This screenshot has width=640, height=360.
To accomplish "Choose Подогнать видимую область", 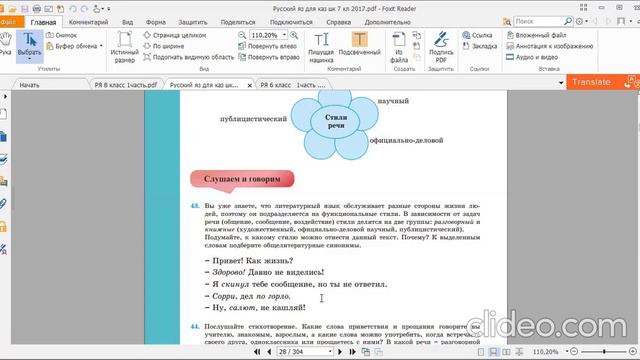I will point(189,57).
